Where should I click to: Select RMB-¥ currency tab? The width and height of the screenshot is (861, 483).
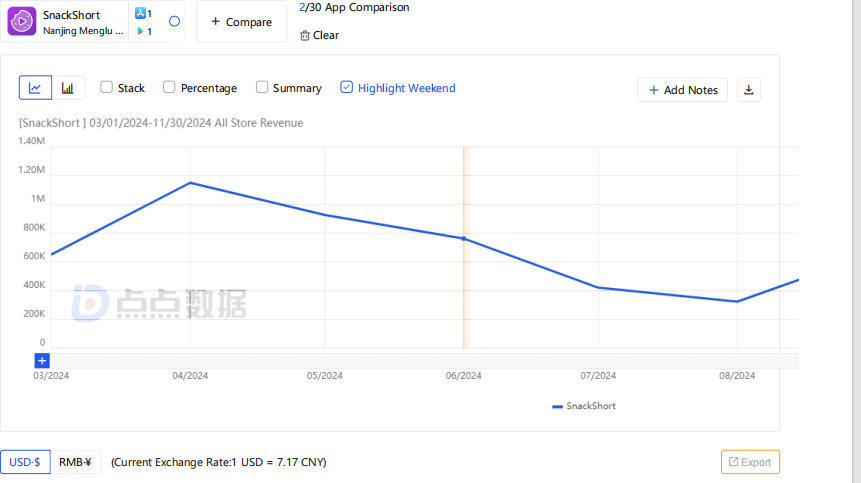pyautogui.click(x=76, y=462)
